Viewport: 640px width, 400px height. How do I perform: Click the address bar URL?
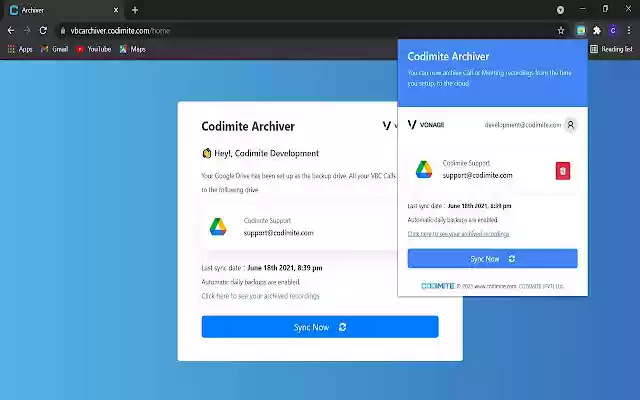tap(120, 31)
